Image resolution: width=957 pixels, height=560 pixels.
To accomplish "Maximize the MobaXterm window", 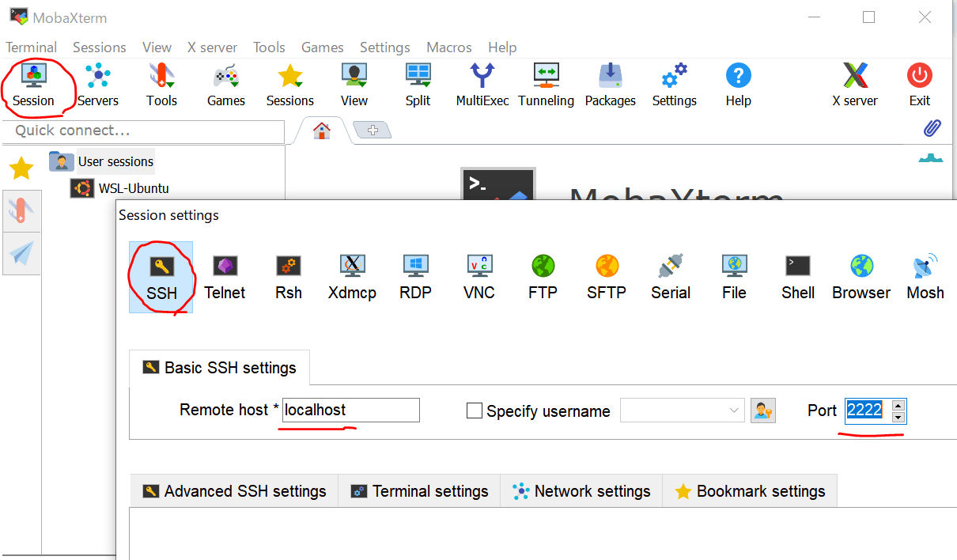I will click(868, 17).
